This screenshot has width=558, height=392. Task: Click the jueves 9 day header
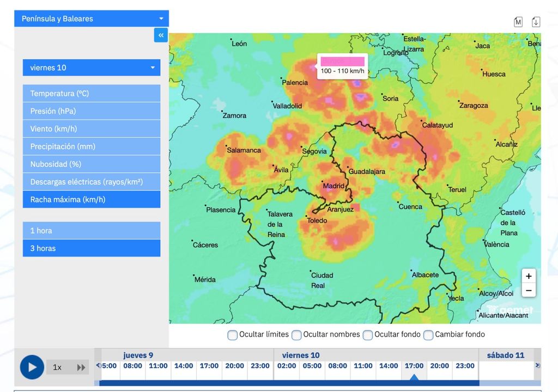138,355
